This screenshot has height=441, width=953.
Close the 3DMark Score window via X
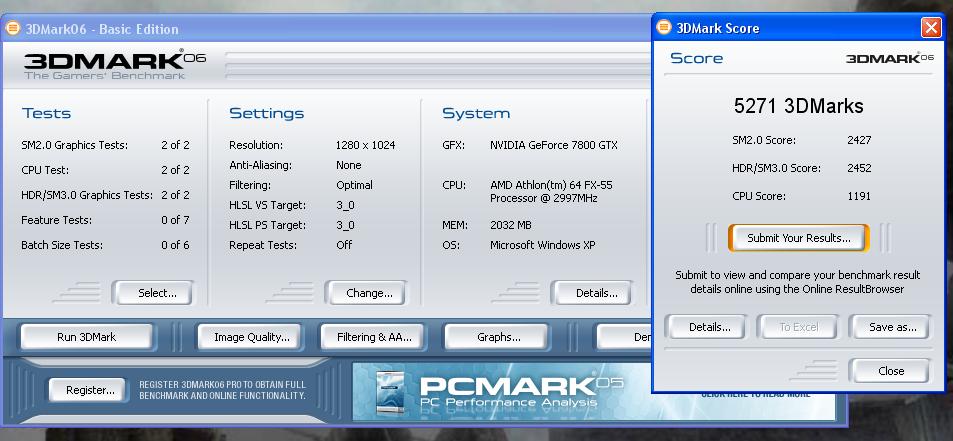[931, 28]
